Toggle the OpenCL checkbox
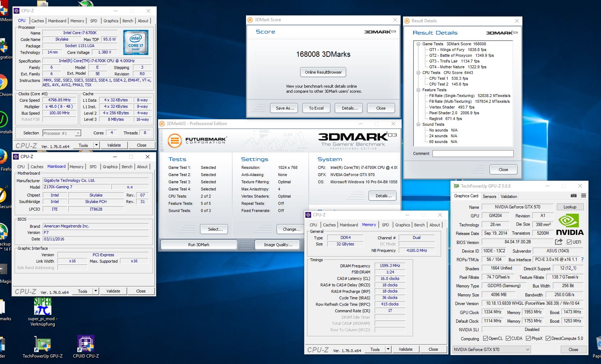The width and height of the screenshot is (601, 364). pyautogui.click(x=485, y=338)
